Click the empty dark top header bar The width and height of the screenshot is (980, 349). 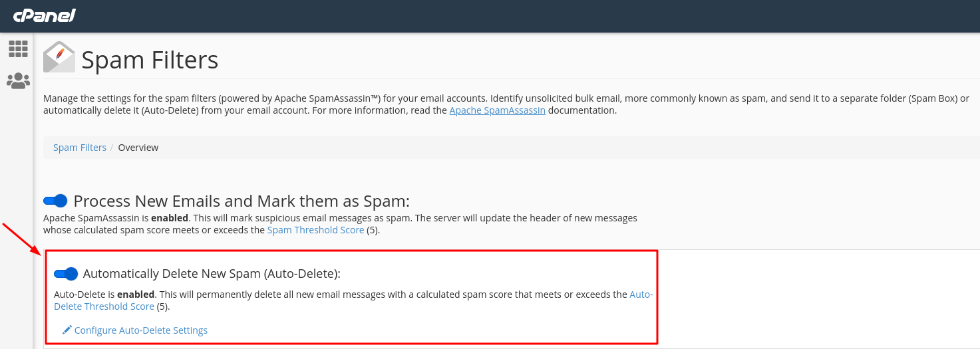tap(526, 16)
